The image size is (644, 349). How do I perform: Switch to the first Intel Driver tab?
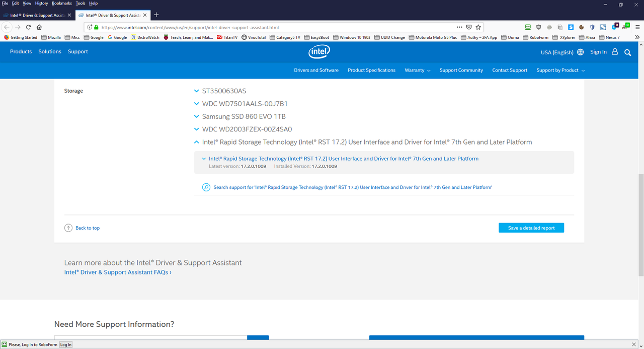[x=38, y=15]
